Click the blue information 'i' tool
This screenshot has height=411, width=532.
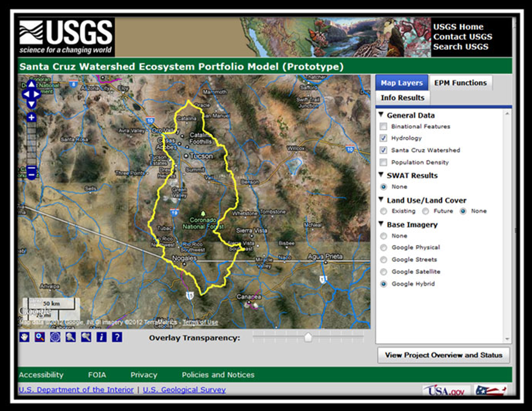(101, 337)
